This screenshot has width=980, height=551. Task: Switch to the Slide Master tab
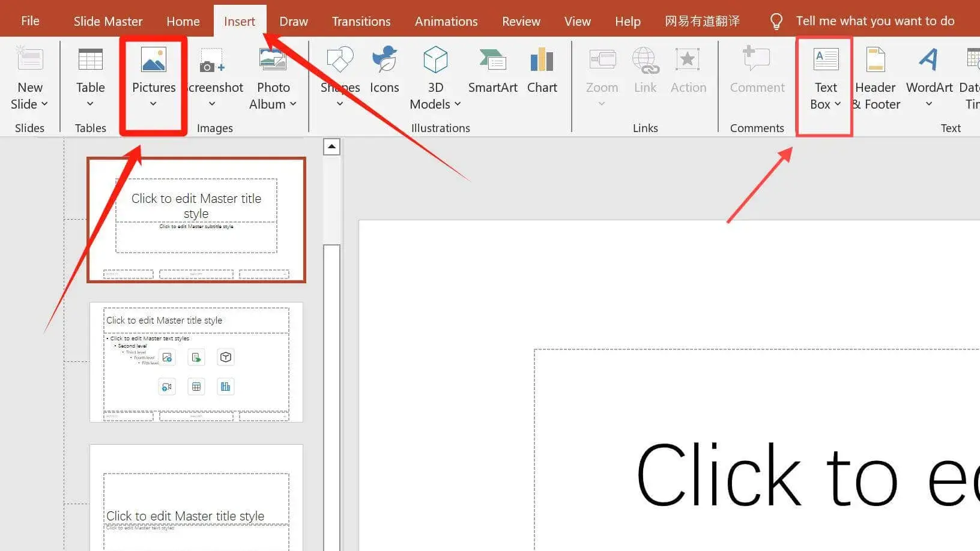pyautogui.click(x=107, y=20)
